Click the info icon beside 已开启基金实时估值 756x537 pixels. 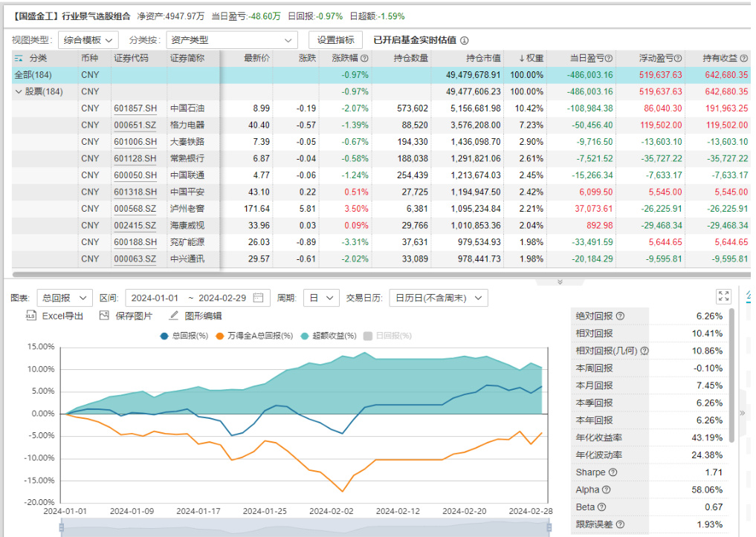pyautogui.click(x=465, y=41)
